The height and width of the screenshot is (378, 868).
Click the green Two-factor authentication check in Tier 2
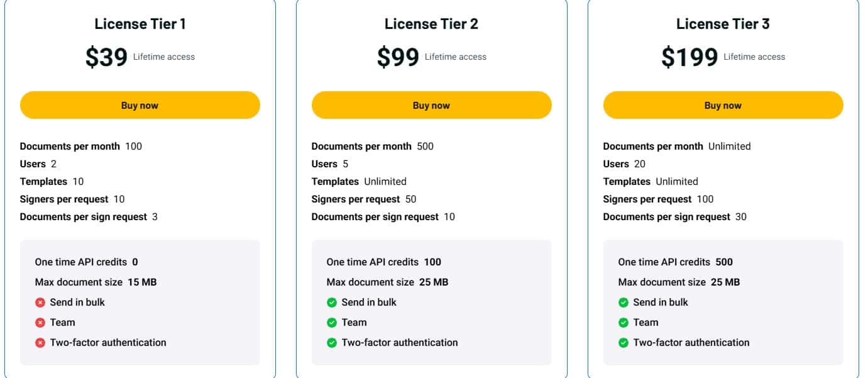tap(332, 342)
